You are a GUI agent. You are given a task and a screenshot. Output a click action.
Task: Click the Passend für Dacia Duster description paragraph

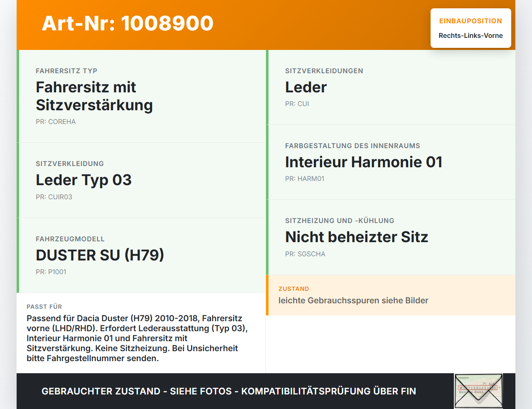point(137,338)
